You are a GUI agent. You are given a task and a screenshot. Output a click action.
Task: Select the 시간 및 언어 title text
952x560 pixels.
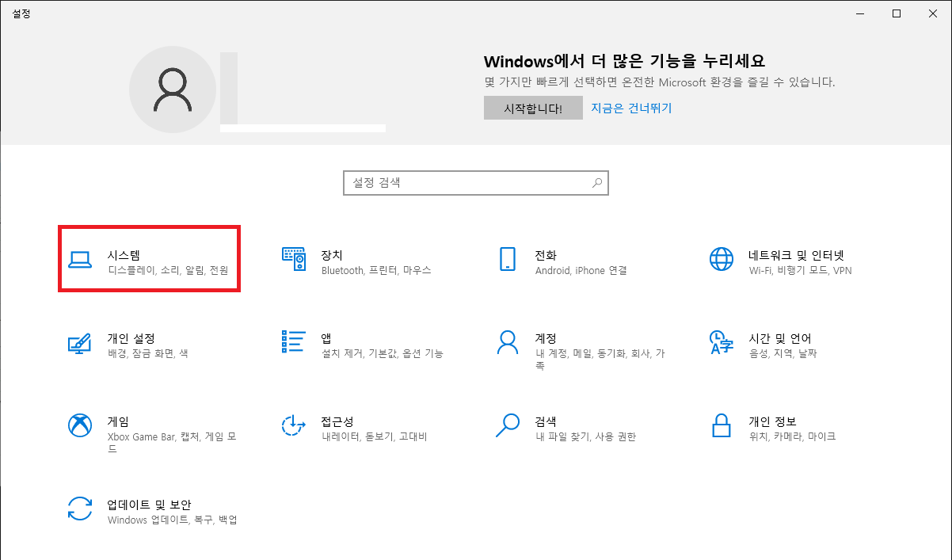tap(780, 338)
